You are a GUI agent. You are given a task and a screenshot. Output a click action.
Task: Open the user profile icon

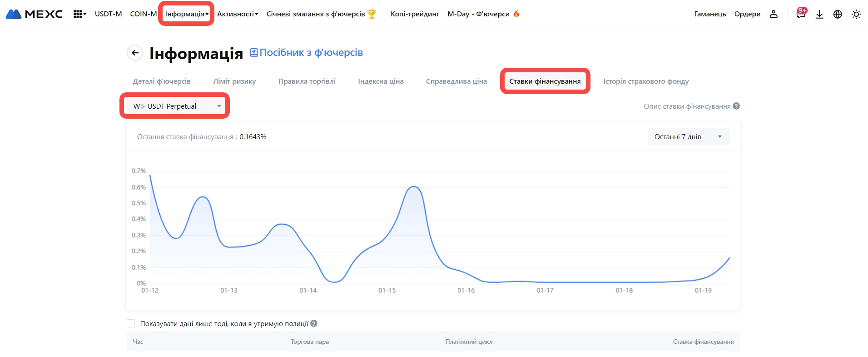coord(774,14)
